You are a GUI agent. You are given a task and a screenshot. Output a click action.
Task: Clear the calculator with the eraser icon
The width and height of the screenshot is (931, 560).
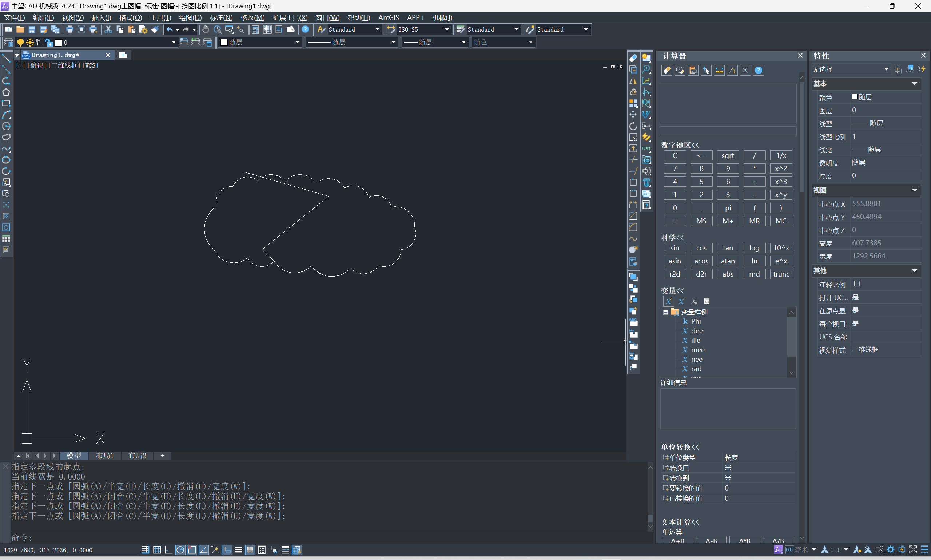coord(667,70)
